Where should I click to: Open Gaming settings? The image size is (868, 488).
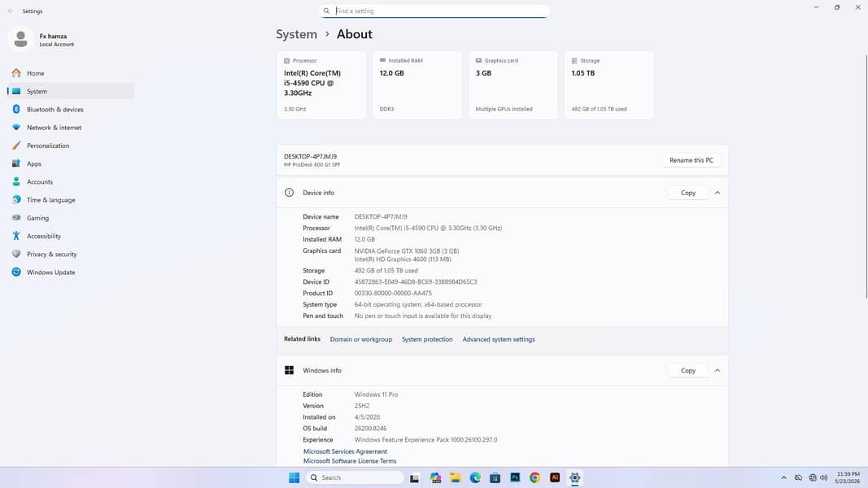pyautogui.click(x=70, y=218)
